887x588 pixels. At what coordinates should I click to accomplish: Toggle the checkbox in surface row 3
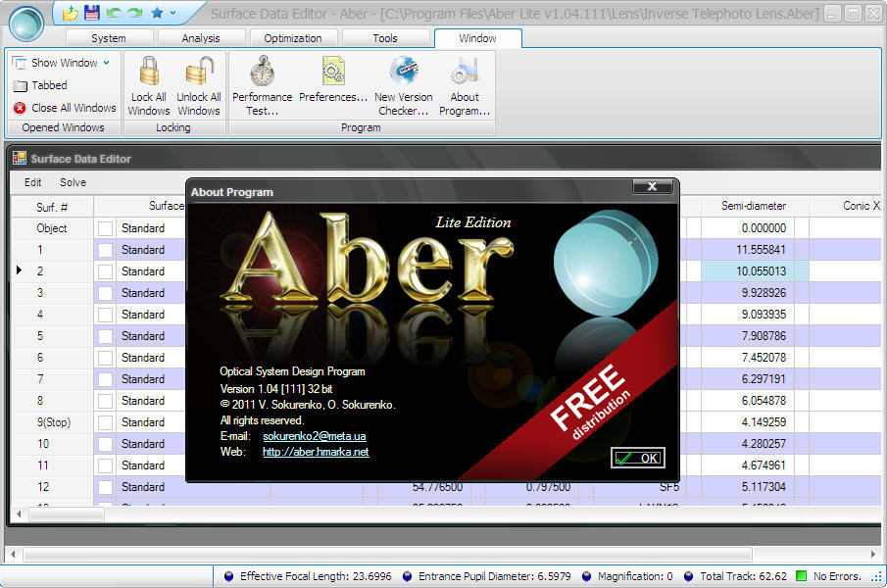tap(105, 293)
